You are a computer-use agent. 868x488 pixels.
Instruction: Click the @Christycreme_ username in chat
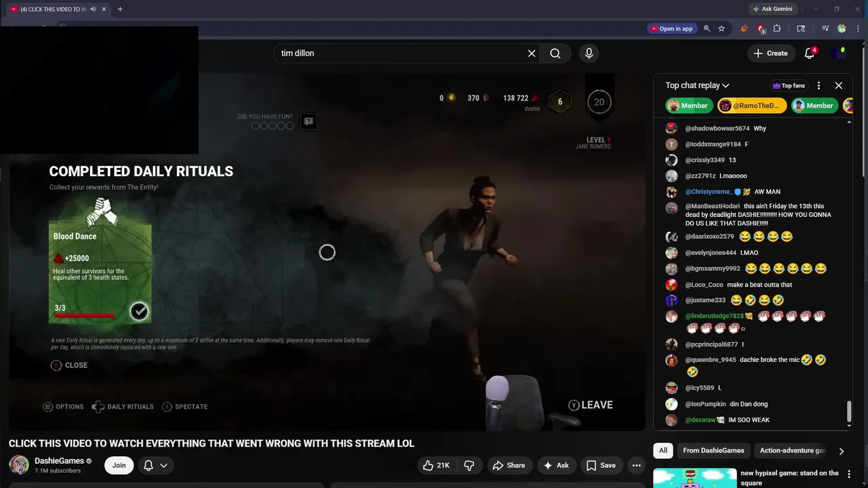pyautogui.click(x=708, y=192)
